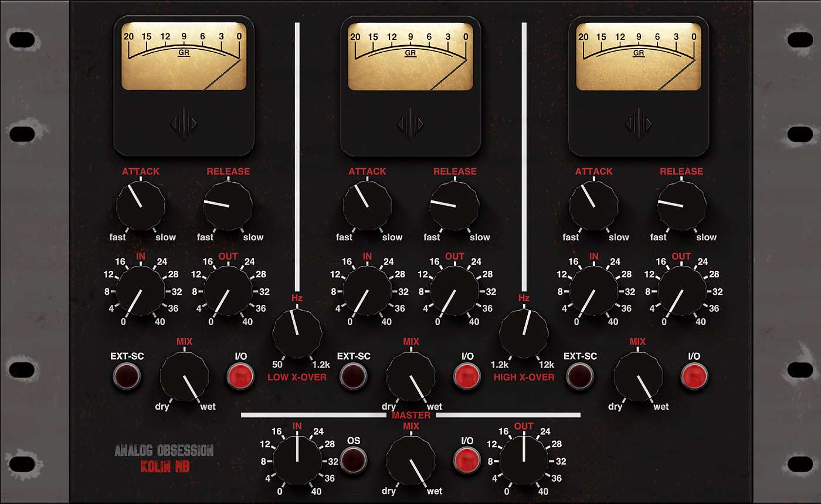Toggle the low band EXT-SC button
This screenshot has height=504, width=821.
[127, 376]
